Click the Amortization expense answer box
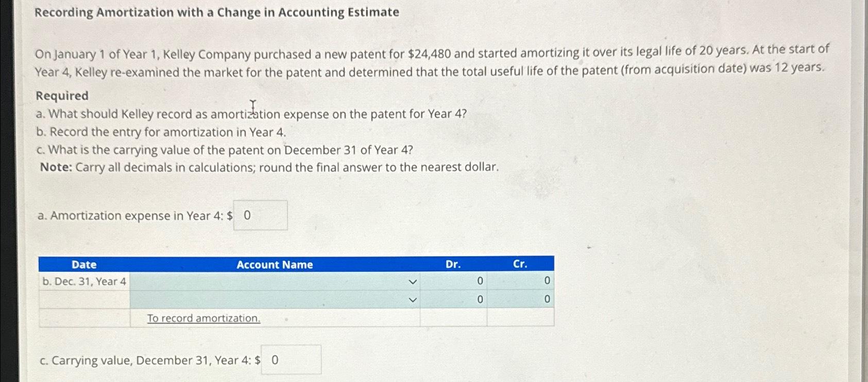 [x=260, y=214]
